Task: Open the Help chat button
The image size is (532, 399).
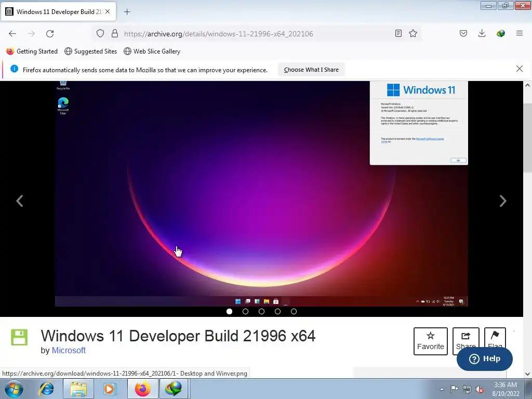Action: [485, 358]
